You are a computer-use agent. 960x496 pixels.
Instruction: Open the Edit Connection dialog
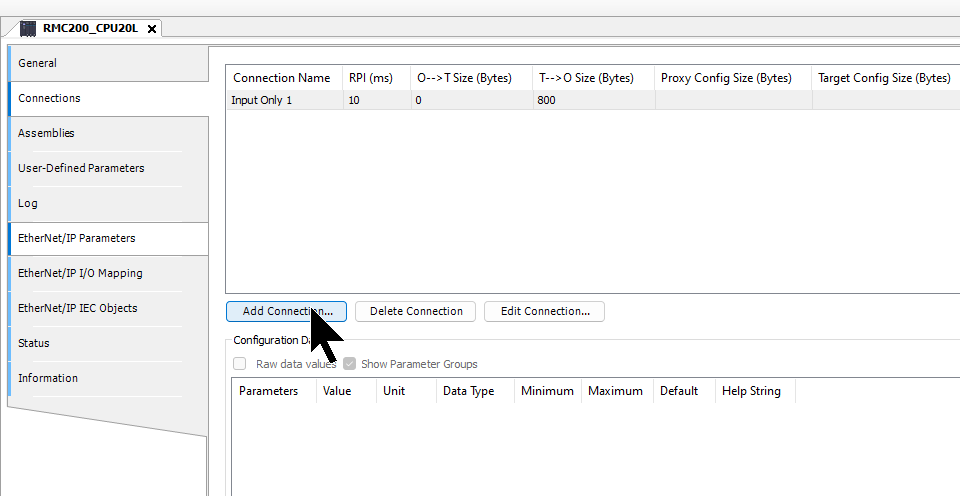point(545,311)
